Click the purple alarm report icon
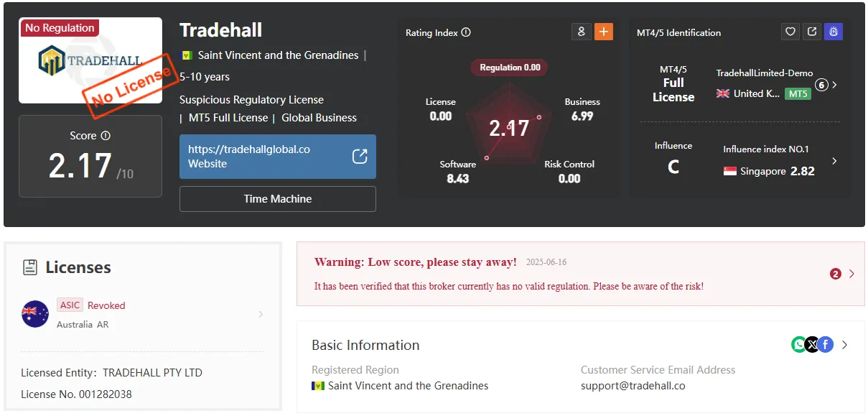 pos(834,32)
